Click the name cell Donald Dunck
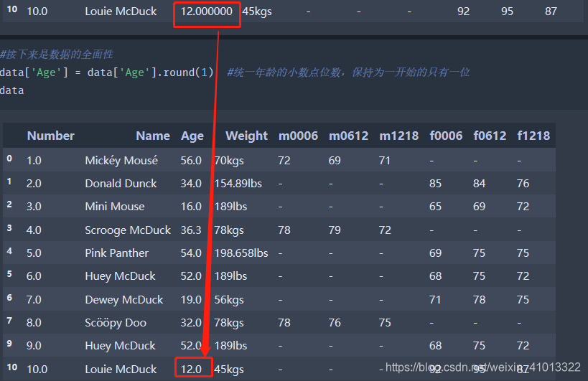This screenshot has width=588, height=381. point(121,184)
